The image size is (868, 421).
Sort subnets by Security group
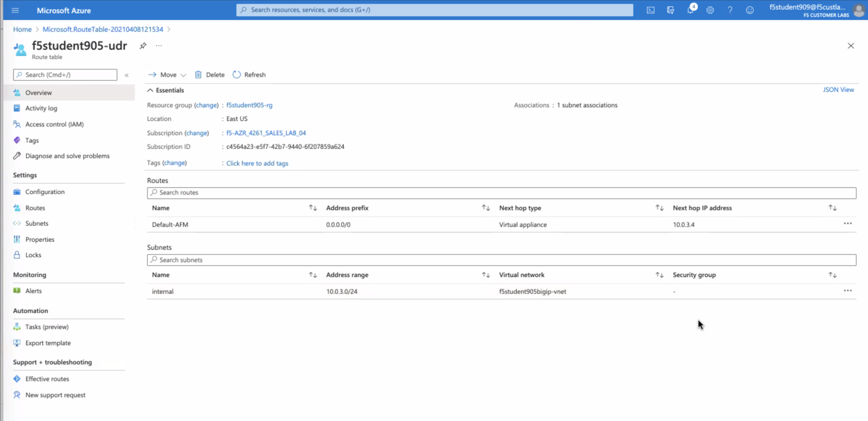[x=833, y=275]
